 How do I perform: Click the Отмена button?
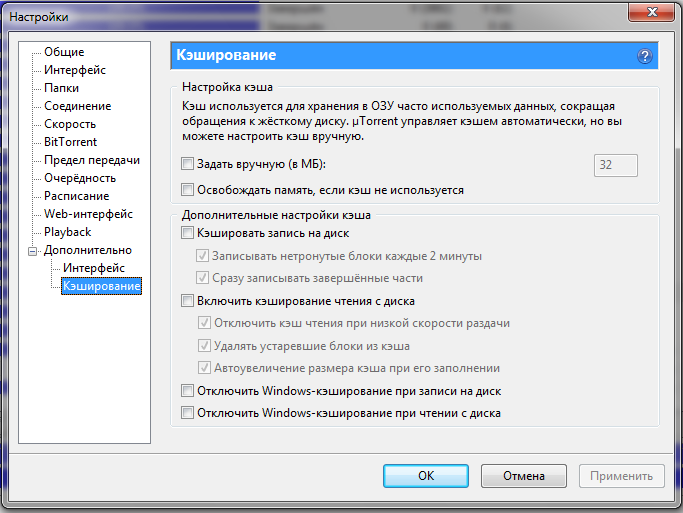point(524,476)
